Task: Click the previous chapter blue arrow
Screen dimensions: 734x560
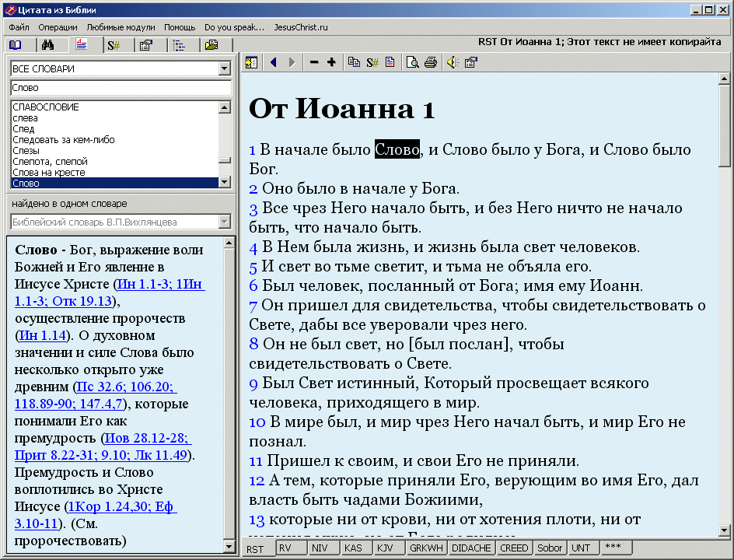Action: [273, 63]
